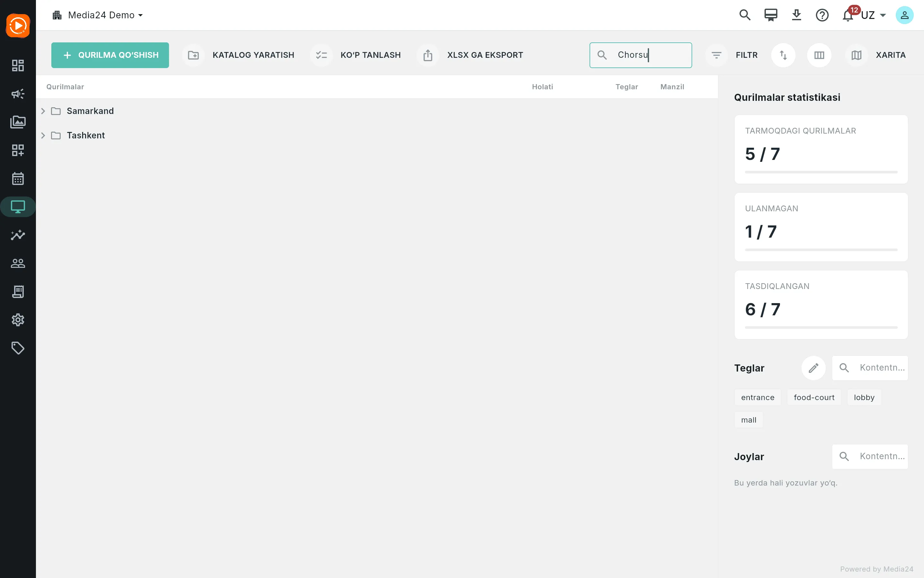
Task: Click Ko'p tanlash button
Action: click(356, 55)
